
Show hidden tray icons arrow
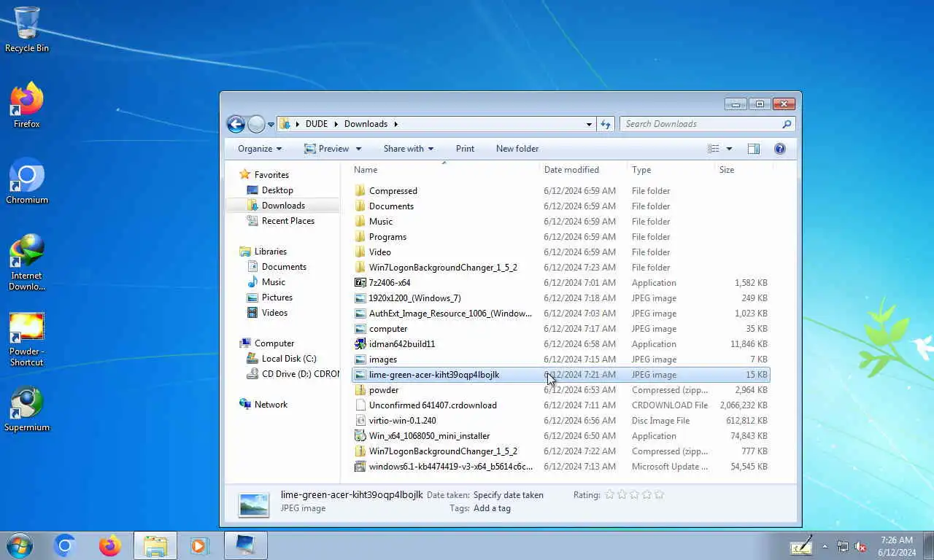(x=825, y=546)
